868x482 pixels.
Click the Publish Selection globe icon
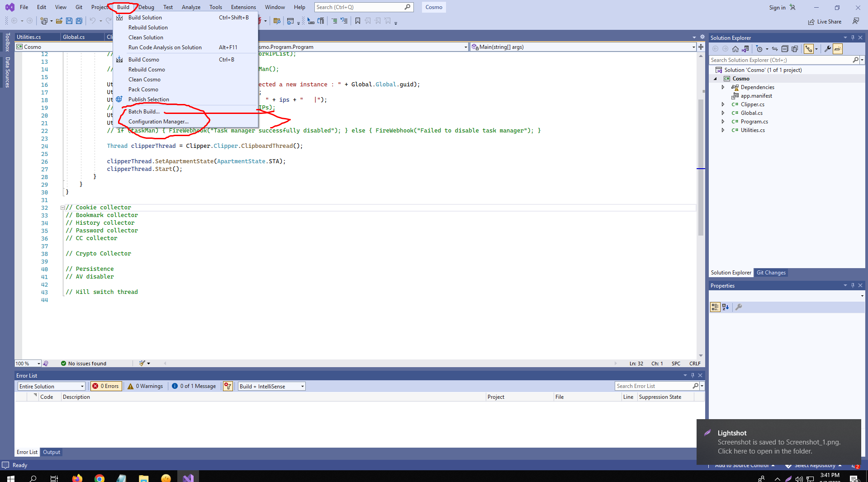(x=119, y=99)
